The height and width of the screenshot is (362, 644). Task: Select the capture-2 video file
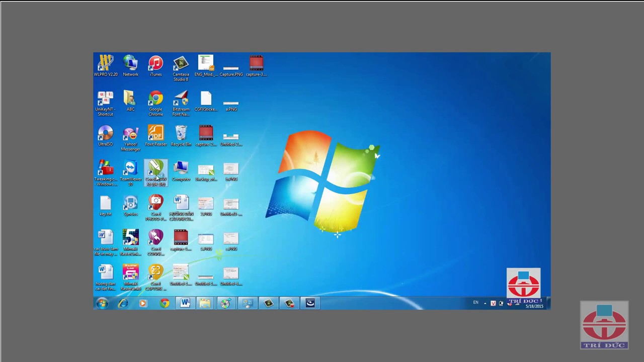[x=206, y=136]
